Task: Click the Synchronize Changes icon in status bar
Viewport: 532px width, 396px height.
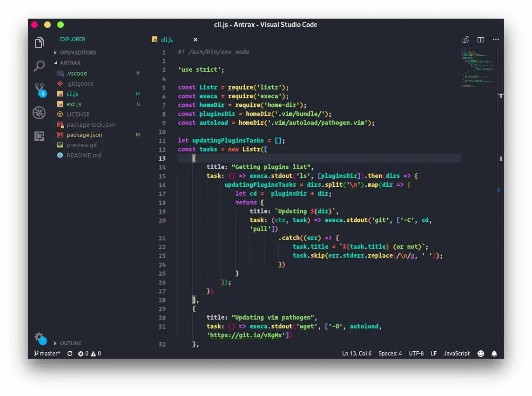Action: 70,354
